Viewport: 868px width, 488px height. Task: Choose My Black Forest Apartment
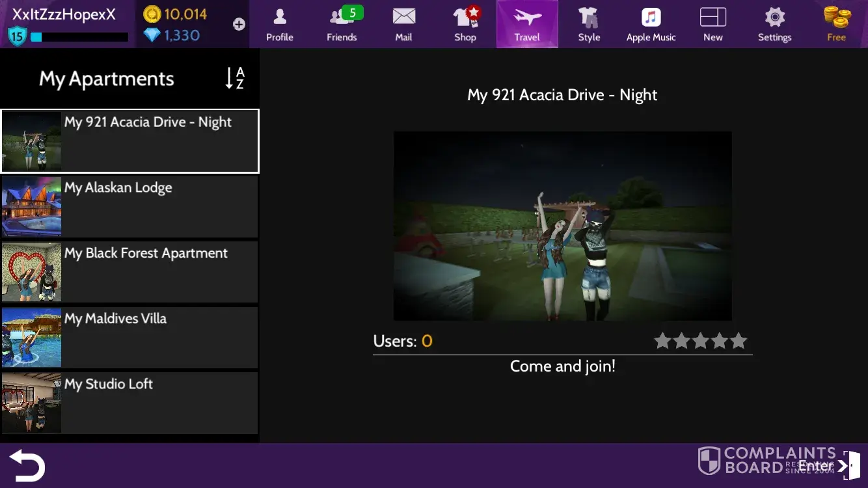[x=129, y=272]
